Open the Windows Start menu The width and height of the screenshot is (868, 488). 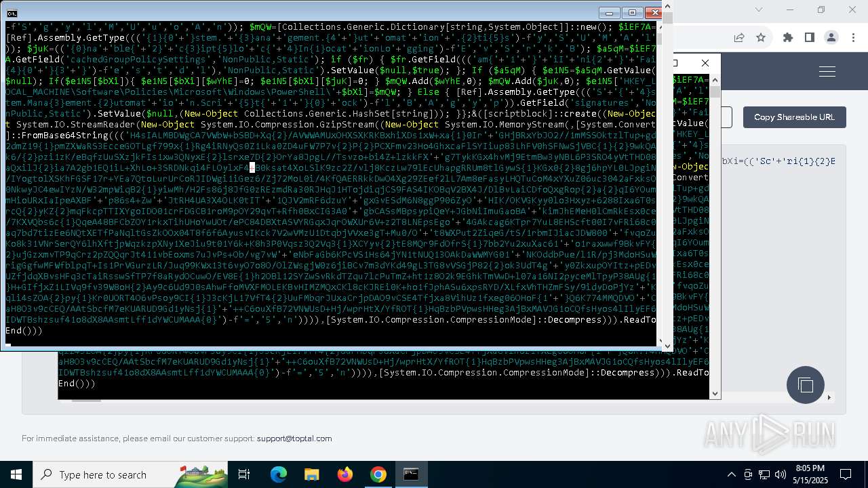(x=16, y=474)
